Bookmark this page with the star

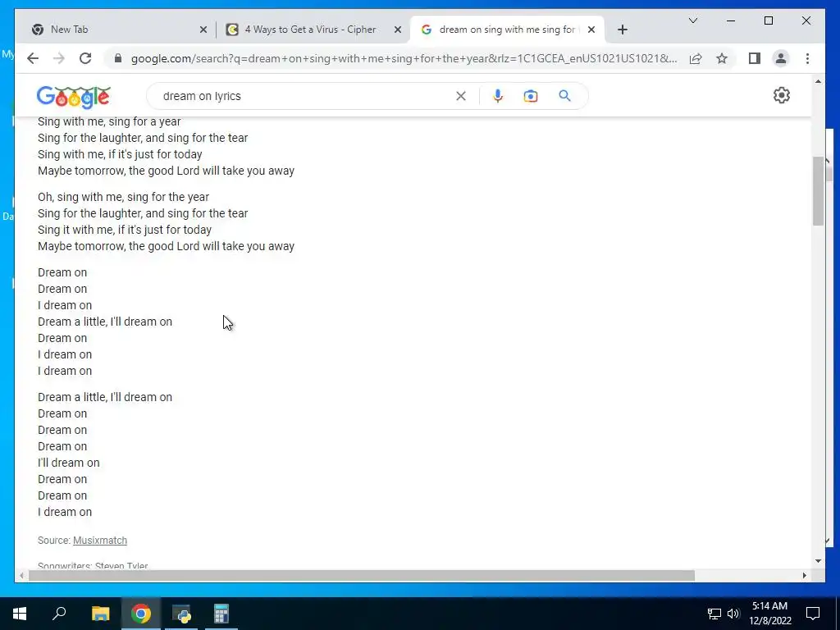(x=722, y=58)
